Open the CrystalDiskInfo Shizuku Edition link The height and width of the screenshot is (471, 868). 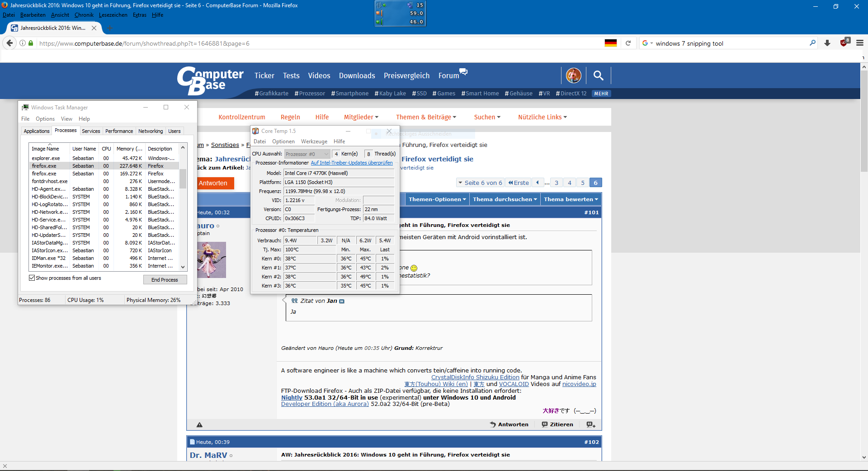(475, 377)
